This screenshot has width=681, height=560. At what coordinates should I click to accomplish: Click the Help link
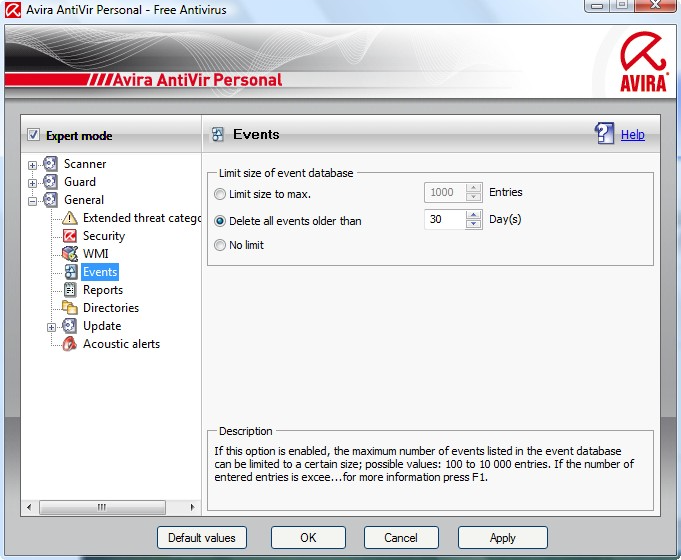(x=632, y=135)
